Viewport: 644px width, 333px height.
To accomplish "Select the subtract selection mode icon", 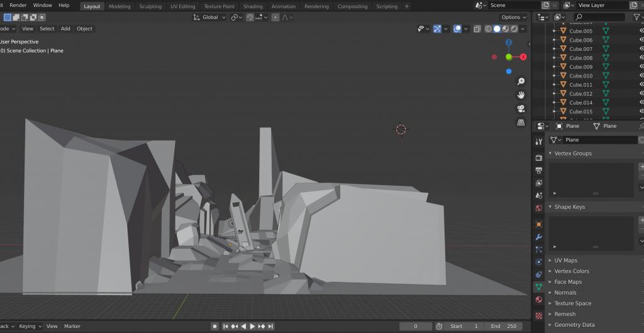I will (25, 17).
